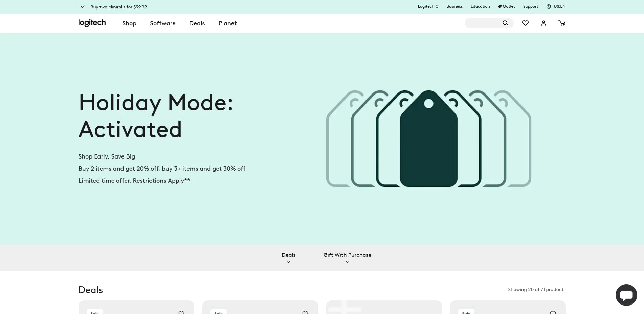Open the account profile icon
Screen dimensions: 644x314
(x=543, y=23)
